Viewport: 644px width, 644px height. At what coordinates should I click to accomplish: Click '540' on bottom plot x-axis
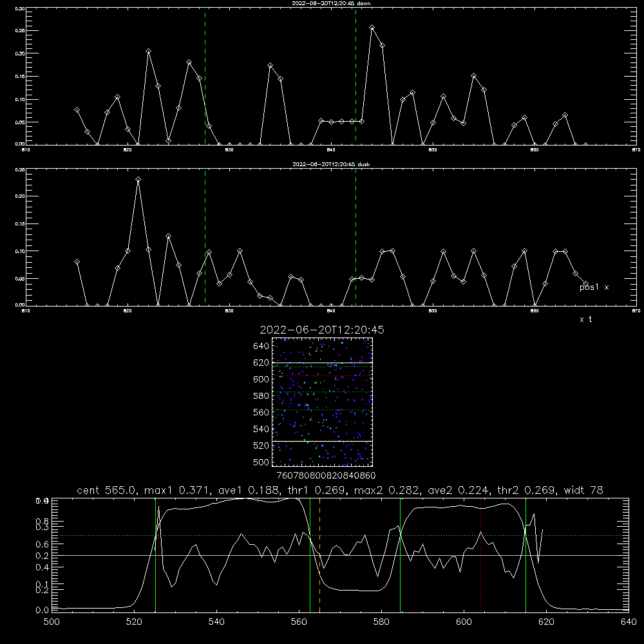pyautogui.click(x=216, y=622)
